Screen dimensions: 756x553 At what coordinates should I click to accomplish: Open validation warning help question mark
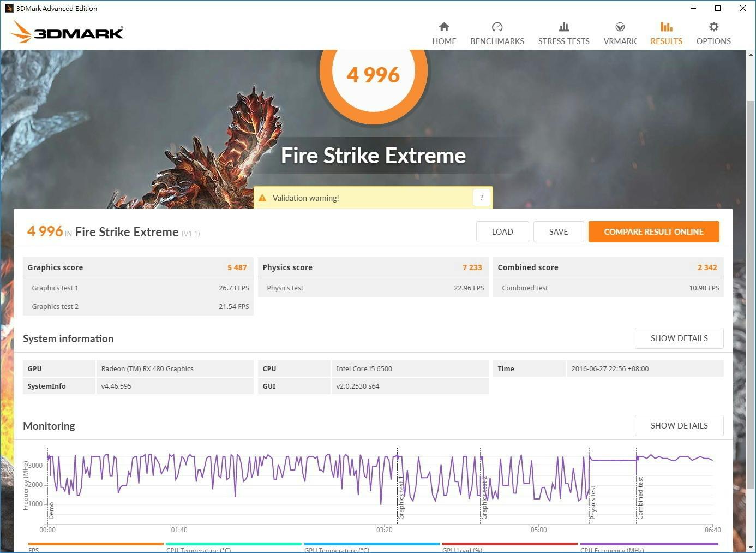click(482, 198)
